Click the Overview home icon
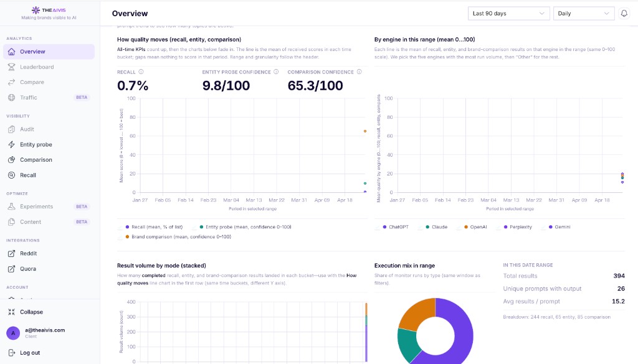This screenshot has width=638, height=364. click(11, 52)
